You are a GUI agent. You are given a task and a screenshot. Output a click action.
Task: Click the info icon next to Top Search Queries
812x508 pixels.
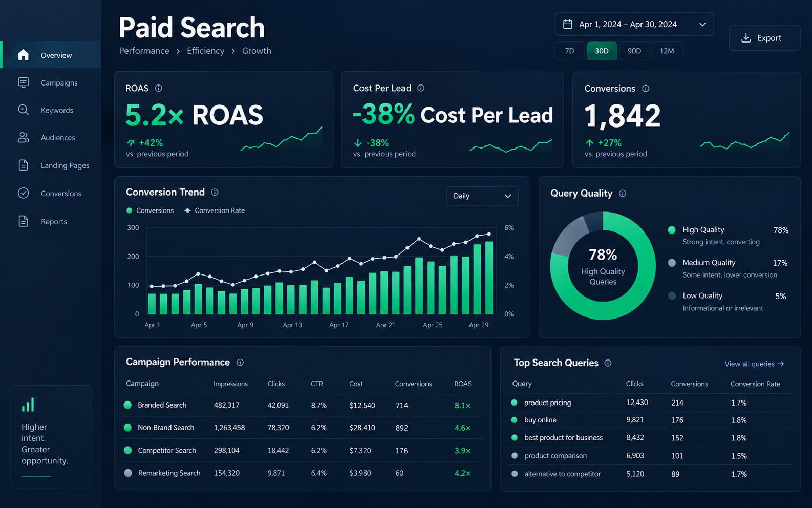coord(608,363)
